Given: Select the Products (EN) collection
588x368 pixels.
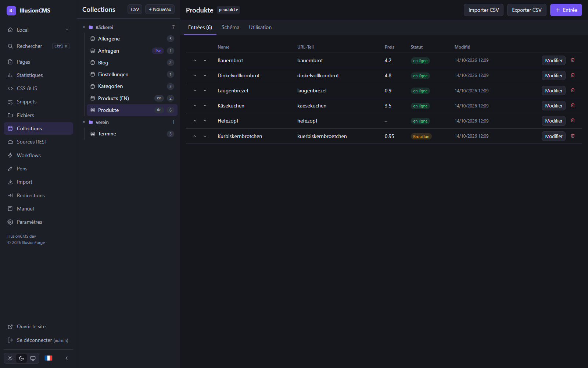Looking at the screenshot, I should [x=132, y=98].
